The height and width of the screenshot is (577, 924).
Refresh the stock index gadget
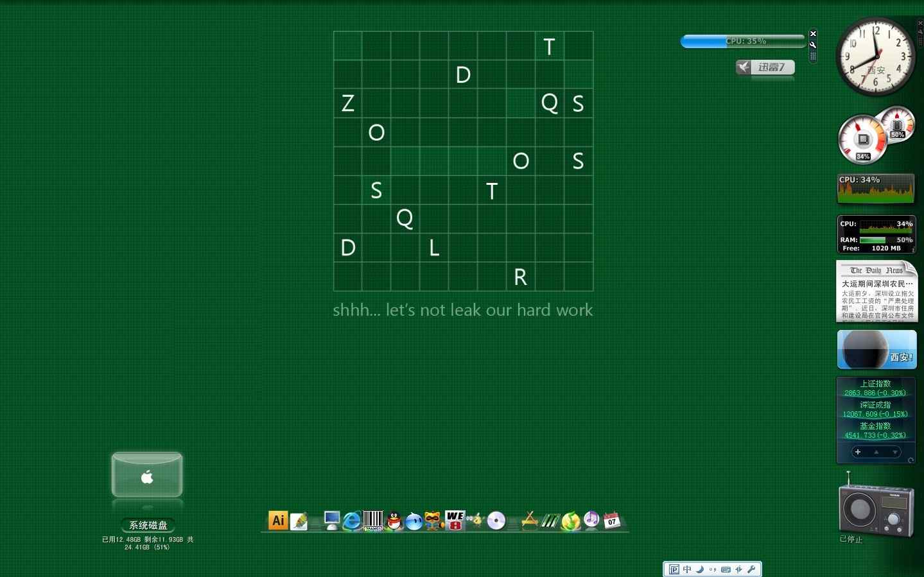point(911,460)
